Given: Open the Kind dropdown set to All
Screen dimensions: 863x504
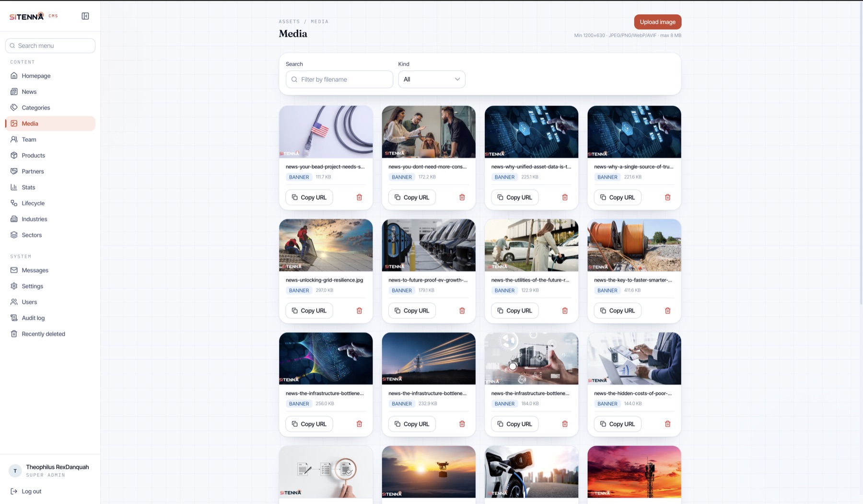Looking at the screenshot, I should pyautogui.click(x=431, y=80).
